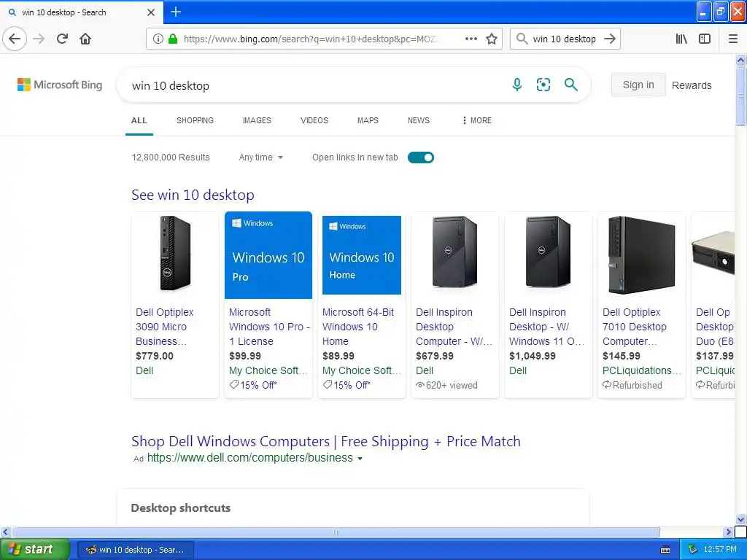Click the horizontal scrollbar left arrow
The height and width of the screenshot is (560, 747).
pos(5,532)
